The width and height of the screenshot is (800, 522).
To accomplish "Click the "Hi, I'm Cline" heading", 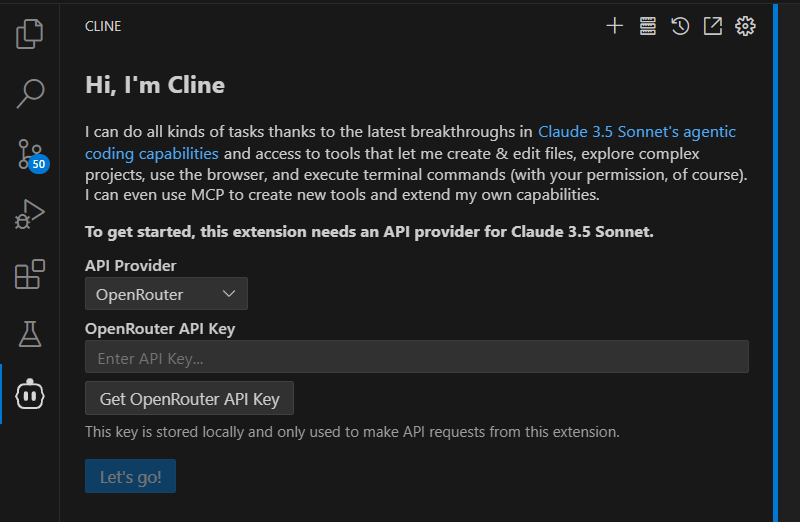I will pos(155,85).
